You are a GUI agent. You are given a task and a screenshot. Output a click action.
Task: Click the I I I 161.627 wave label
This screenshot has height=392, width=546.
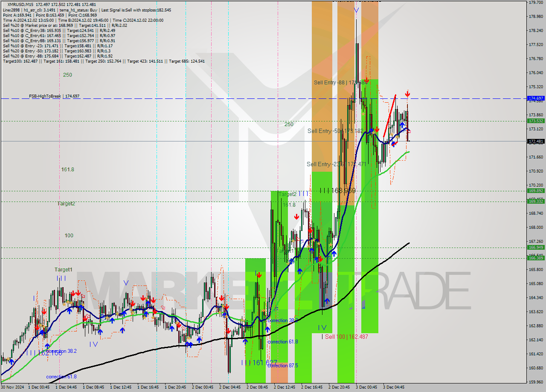click(x=259, y=363)
